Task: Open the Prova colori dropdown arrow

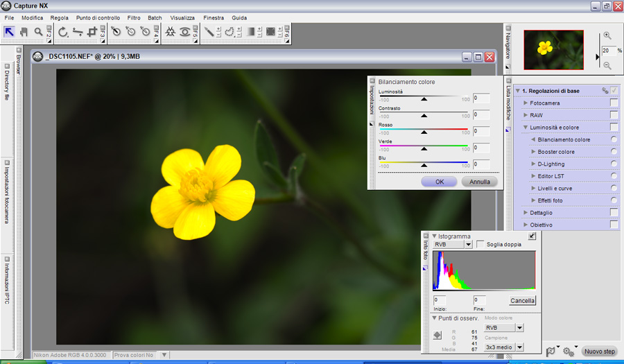Action: click(164, 355)
